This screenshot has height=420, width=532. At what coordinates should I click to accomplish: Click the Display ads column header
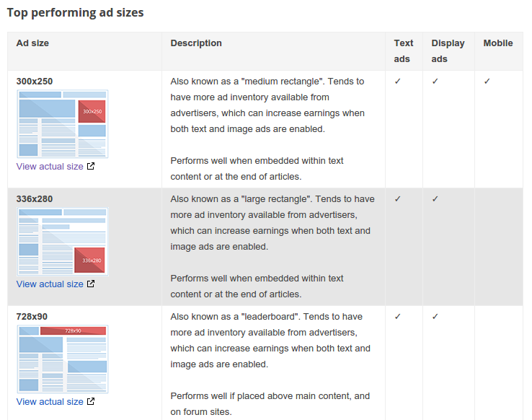(448, 51)
